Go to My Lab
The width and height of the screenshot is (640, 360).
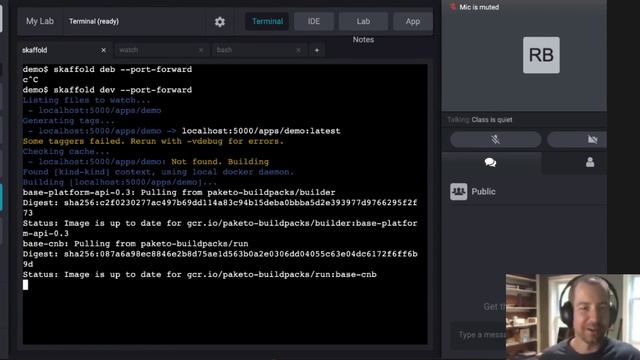(x=40, y=21)
